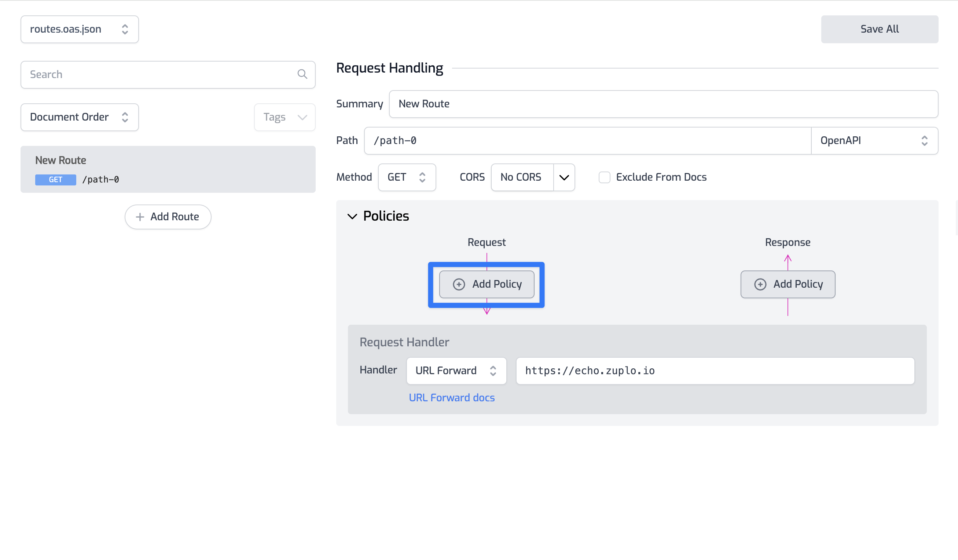Viewport: 958px width, 560px height.
Task: Click the /path-0 text in route list
Action: tap(101, 180)
